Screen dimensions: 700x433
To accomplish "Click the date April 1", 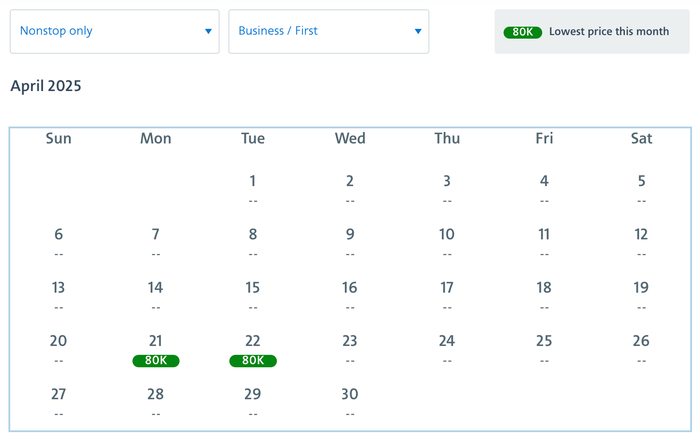I will [253, 181].
